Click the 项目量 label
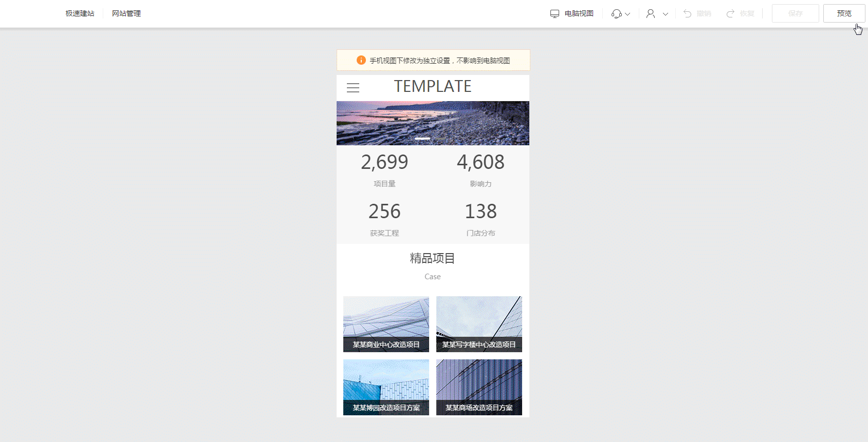The width and height of the screenshot is (868, 442). [x=384, y=184]
